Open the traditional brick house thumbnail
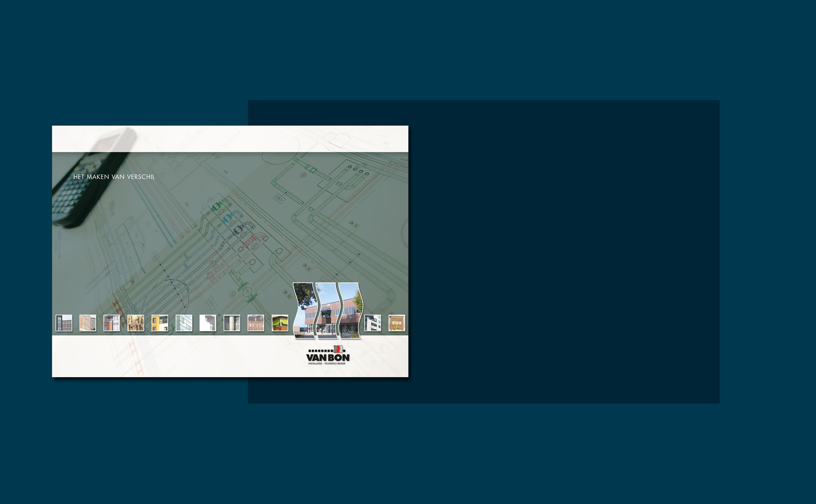 pyautogui.click(x=256, y=323)
